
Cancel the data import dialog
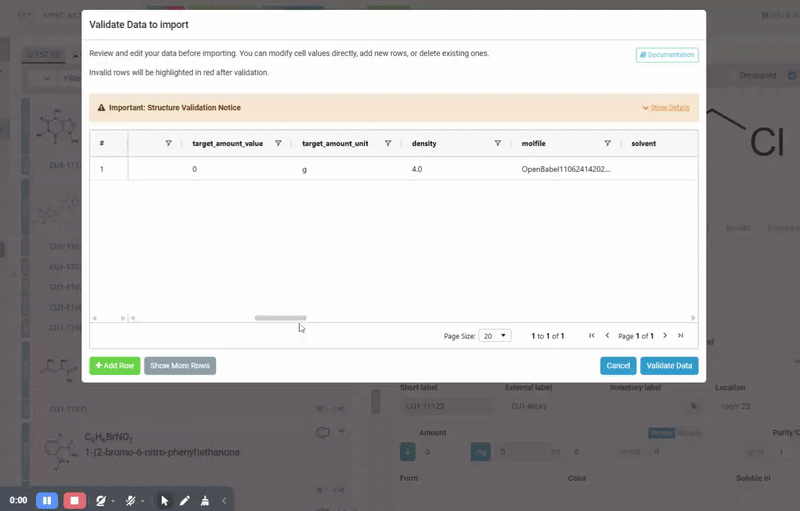[x=618, y=366]
